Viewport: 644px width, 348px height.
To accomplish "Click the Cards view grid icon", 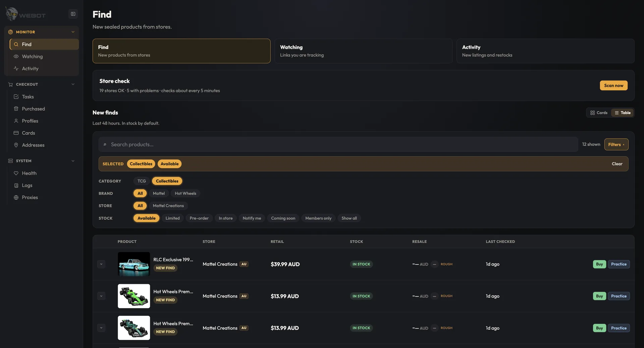I will click(593, 113).
